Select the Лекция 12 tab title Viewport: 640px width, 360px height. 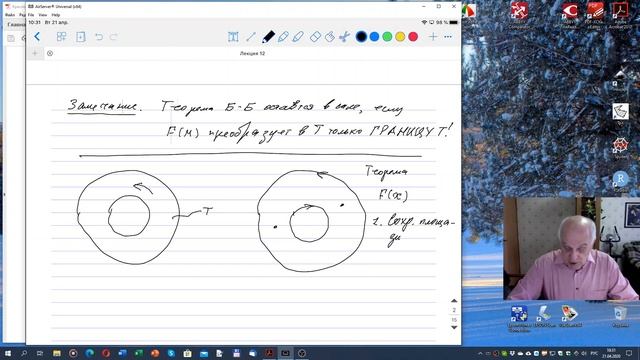click(252, 53)
